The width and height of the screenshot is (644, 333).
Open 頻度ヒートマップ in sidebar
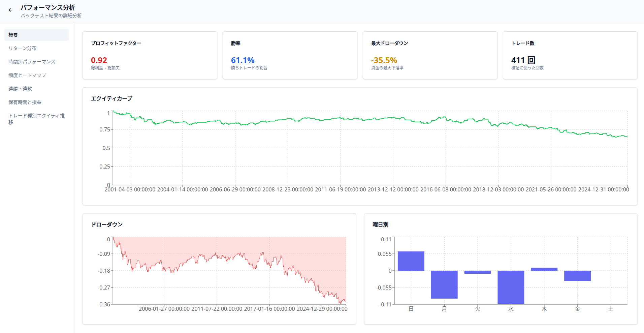27,75
